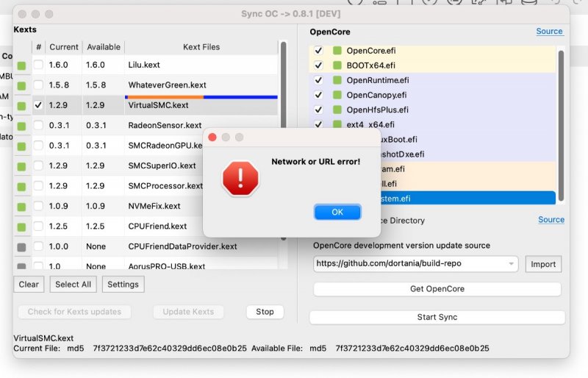
Task: Click green square next to BOOTx64.efi
Action: (x=337, y=65)
